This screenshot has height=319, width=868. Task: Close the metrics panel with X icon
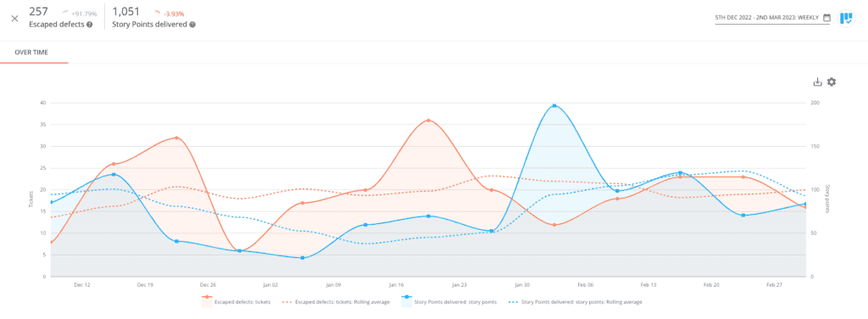(x=15, y=18)
